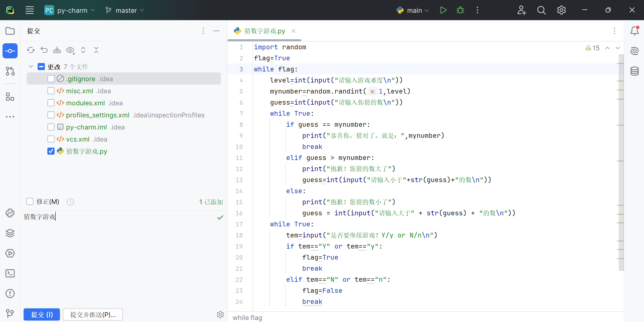644x322 pixels.
Task: Enable the 修正(M) amend checkbox
Action: 30,202
